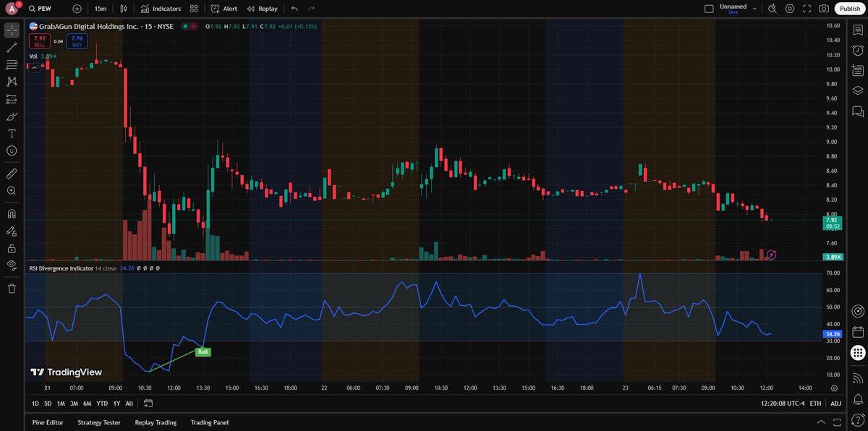Open the Replay Trading tab
This screenshot has width=868, height=431.
pyautogui.click(x=156, y=422)
